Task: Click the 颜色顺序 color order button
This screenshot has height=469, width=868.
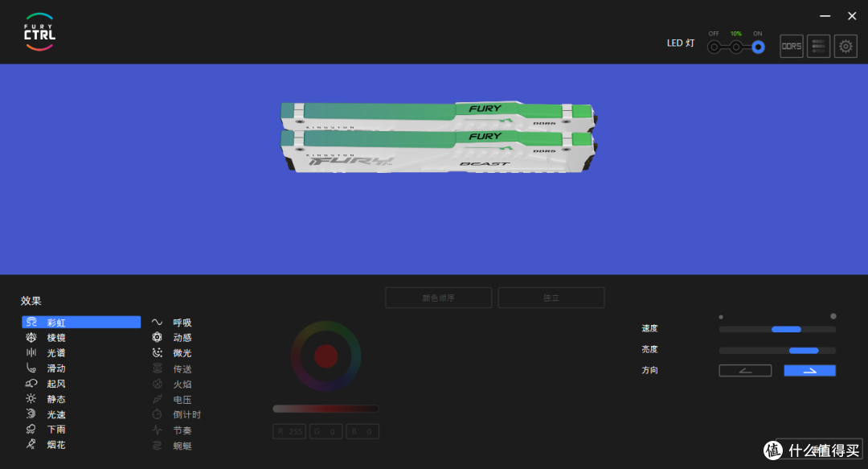Action: 439,298
